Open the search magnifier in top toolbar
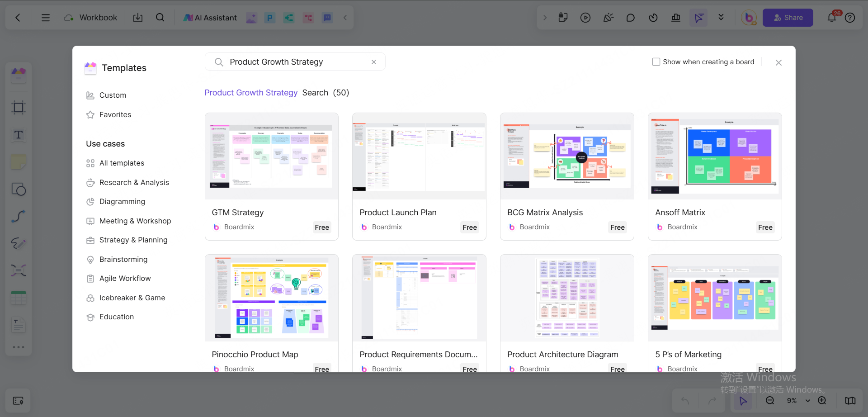The image size is (868, 417). click(x=160, y=18)
